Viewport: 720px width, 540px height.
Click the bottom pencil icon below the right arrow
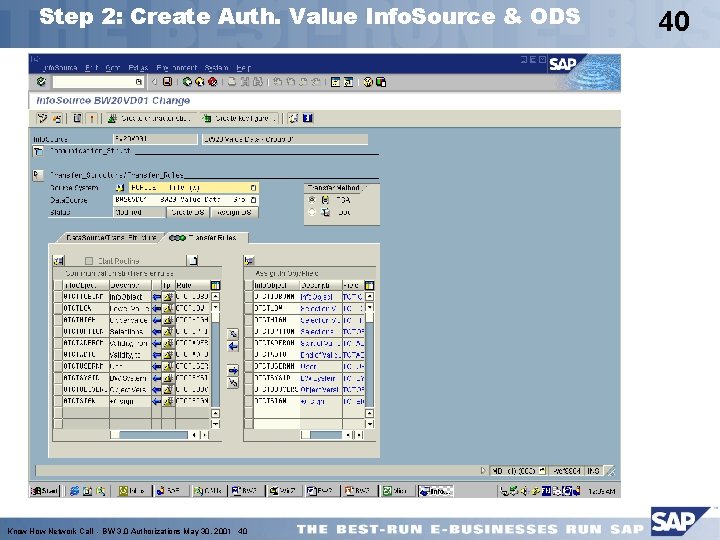pos(233,382)
